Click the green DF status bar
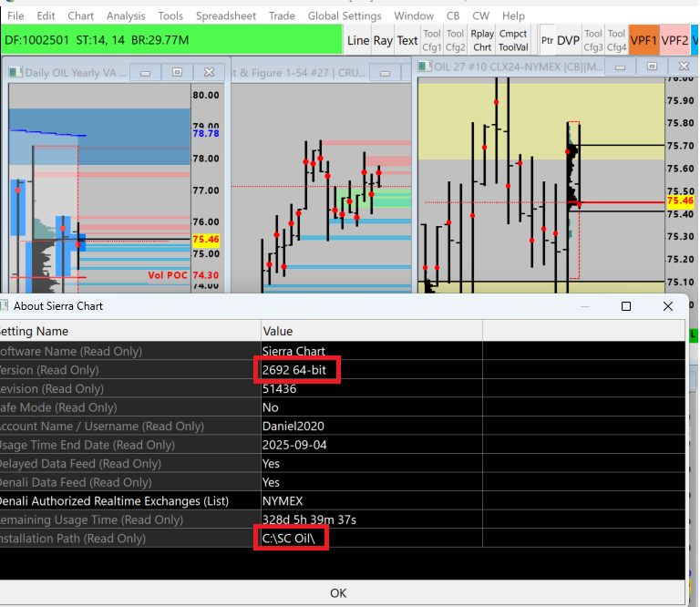 pos(172,40)
